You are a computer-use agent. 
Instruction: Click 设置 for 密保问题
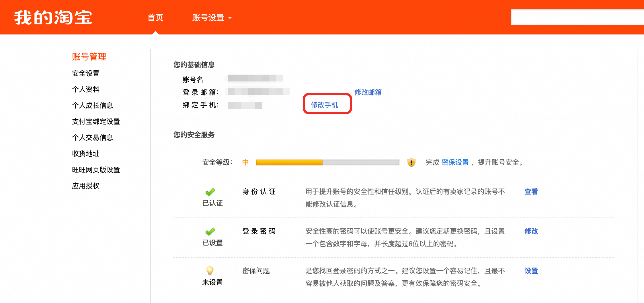click(531, 271)
